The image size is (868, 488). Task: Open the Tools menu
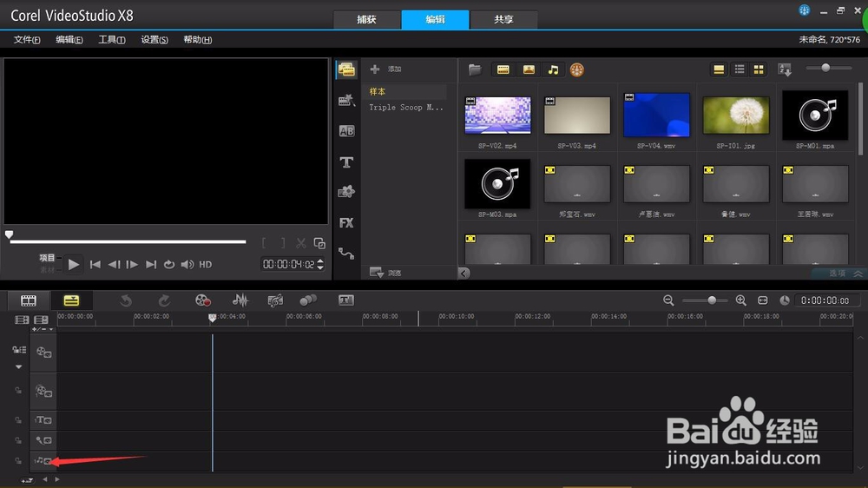click(x=112, y=40)
